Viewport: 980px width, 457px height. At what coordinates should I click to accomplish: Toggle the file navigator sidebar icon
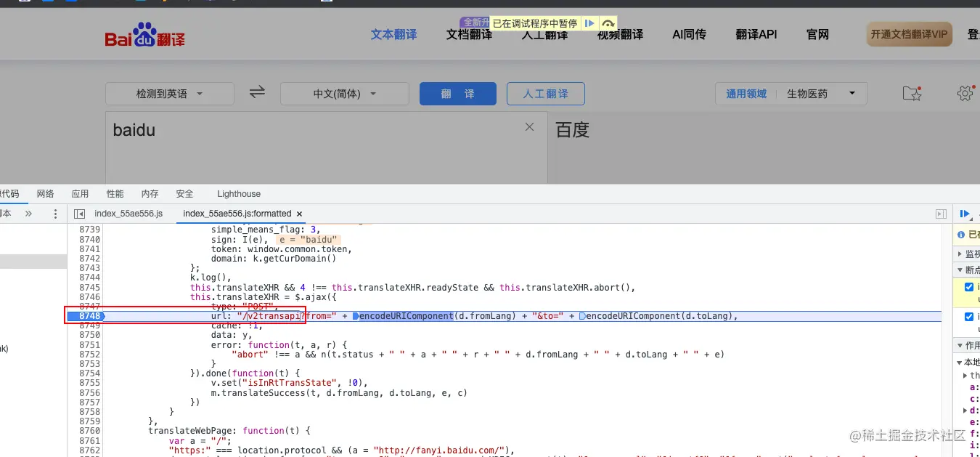point(80,214)
